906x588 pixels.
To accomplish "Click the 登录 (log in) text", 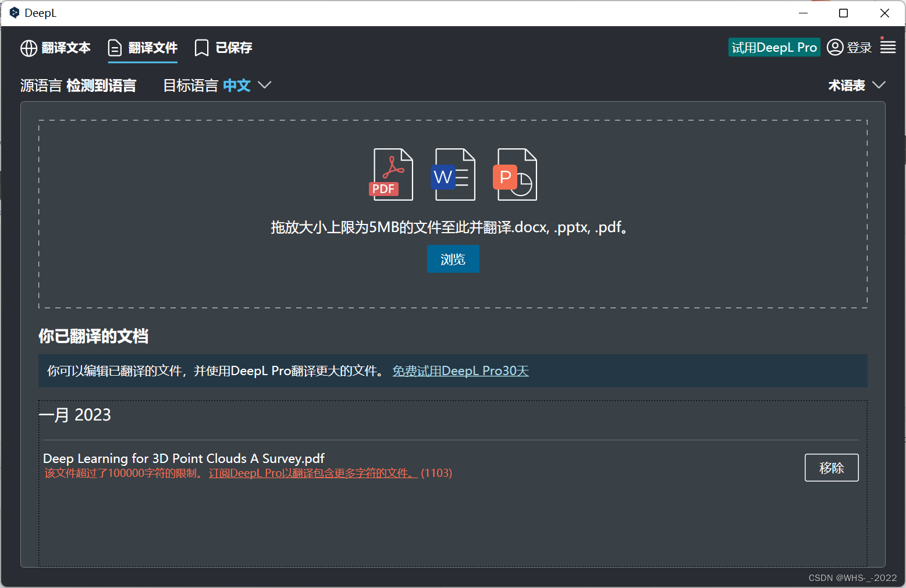I will [x=859, y=48].
